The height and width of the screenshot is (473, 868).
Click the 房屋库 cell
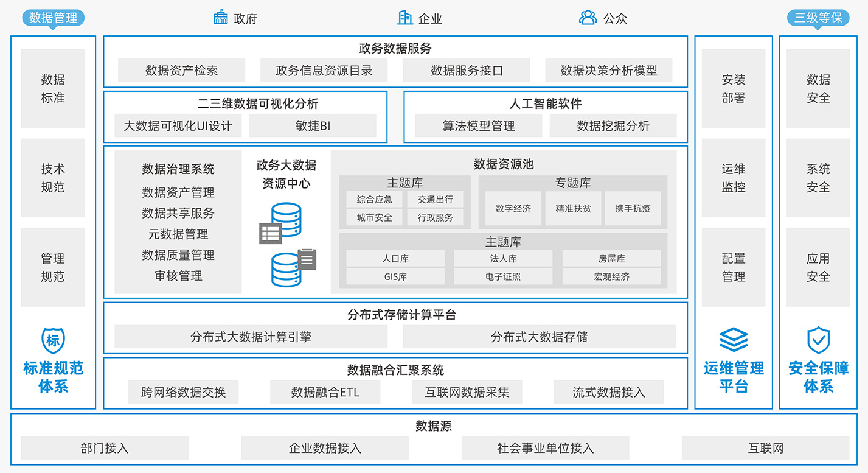(x=611, y=258)
